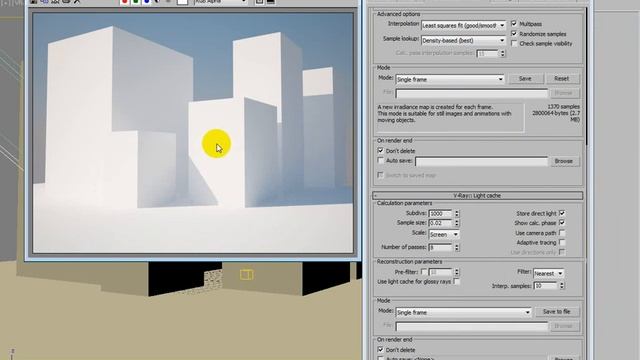
Task: Enable Use camera path checkbox
Action: [x=562, y=233]
